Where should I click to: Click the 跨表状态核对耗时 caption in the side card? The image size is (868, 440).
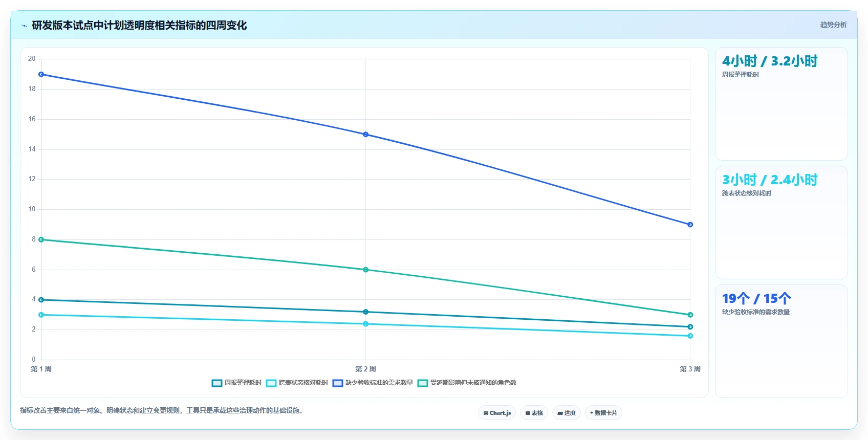746,193
